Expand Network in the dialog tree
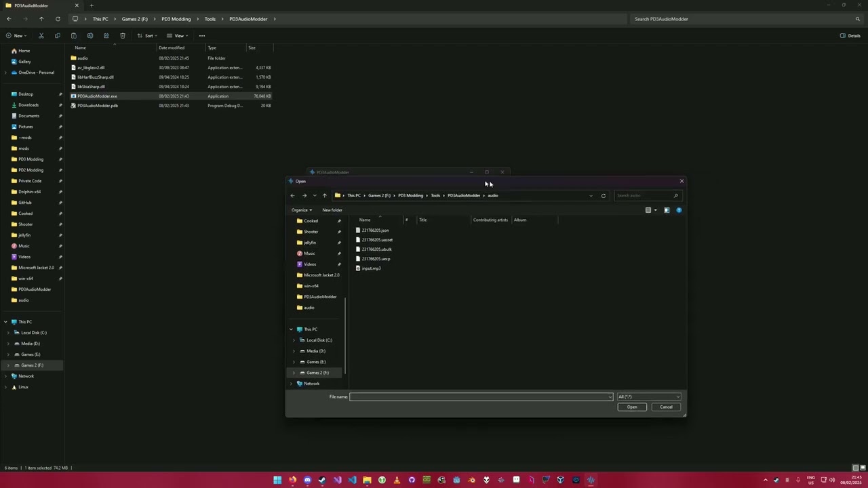 tap(292, 384)
